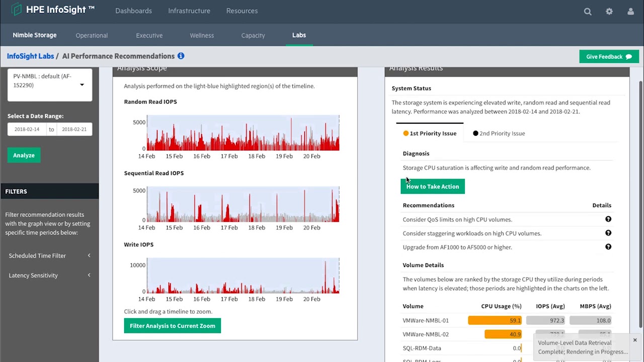Click details icon for AF1000 upgrade recommendation
Image resolution: width=644 pixels, height=362 pixels.
pos(608,247)
